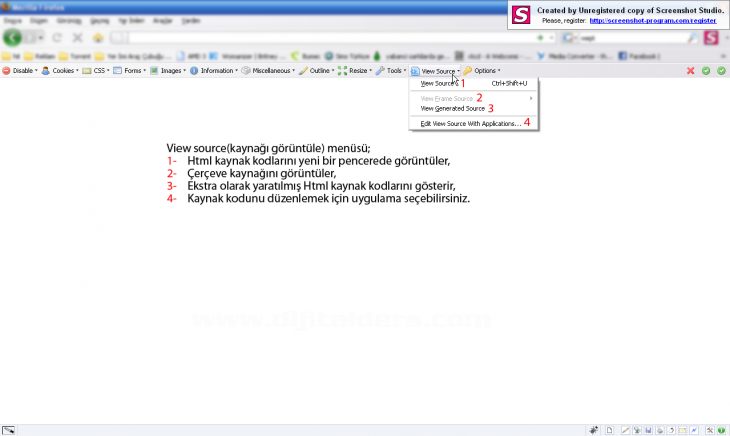Select Edit View Source With Applications
Image resolution: width=730 pixels, height=436 pixels.
(x=470, y=124)
